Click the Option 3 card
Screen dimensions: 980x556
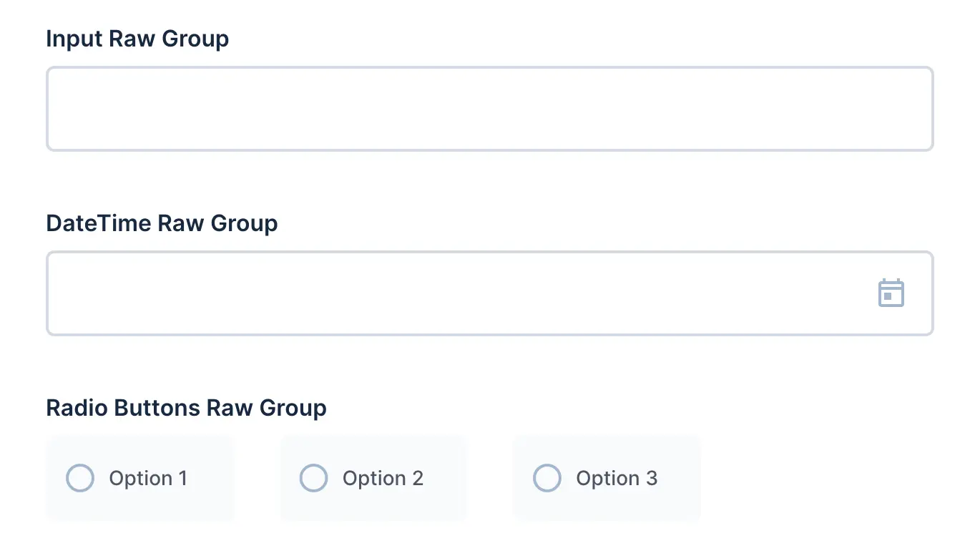[x=606, y=478]
